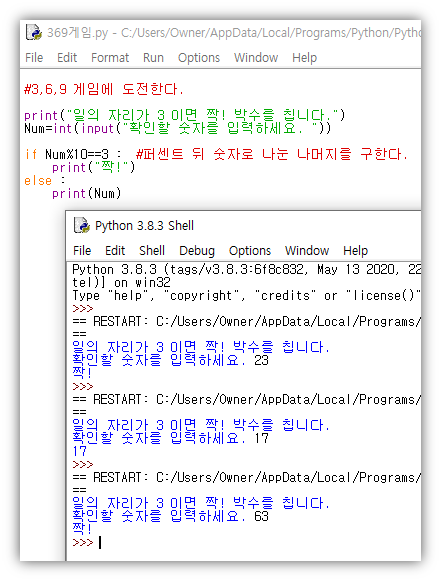Screen dimensions: 441x581
Task: Click the red comment line '#3,6,9 게임에 도전한다.'
Action: pyautogui.click(x=104, y=89)
